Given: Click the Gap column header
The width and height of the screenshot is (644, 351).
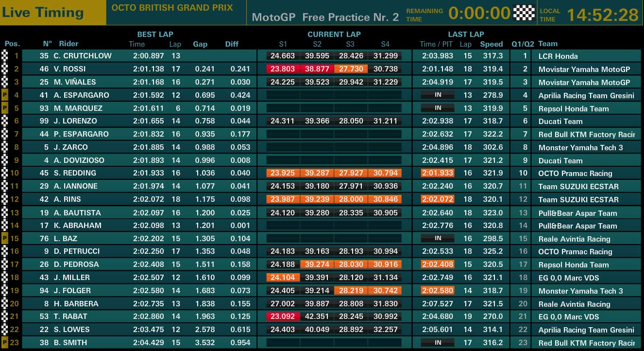Looking at the screenshot, I should (200, 44).
